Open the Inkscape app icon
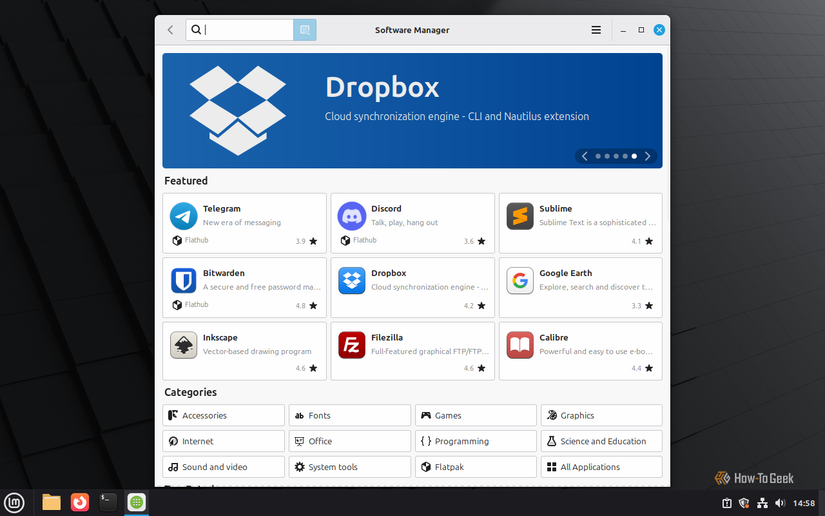This screenshot has width=825, height=516. tap(184, 345)
